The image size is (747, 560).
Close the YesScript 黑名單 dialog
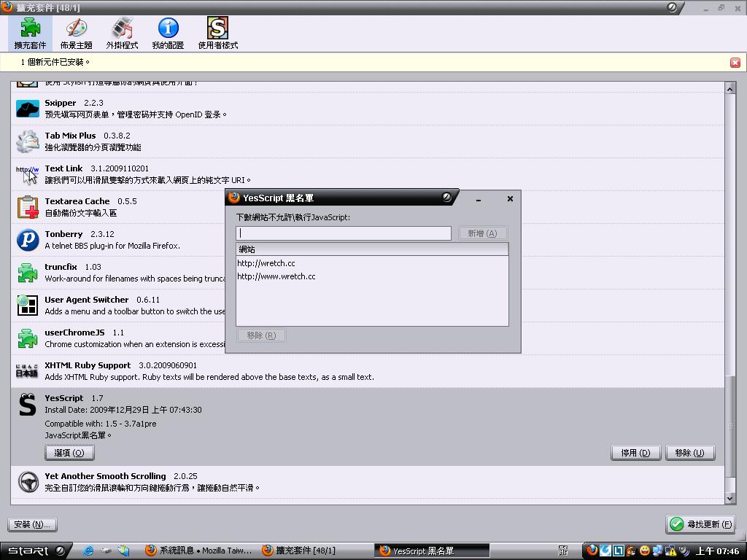tap(510, 198)
